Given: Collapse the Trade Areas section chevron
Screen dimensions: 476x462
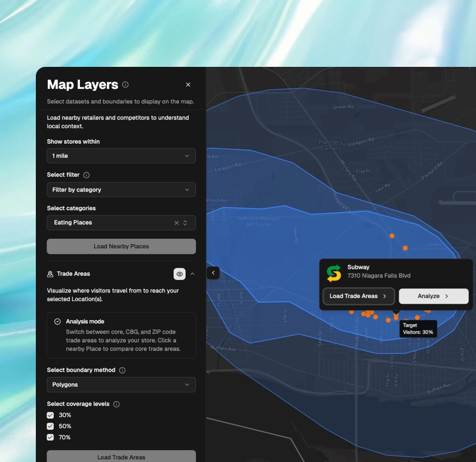Looking at the screenshot, I should click(192, 274).
